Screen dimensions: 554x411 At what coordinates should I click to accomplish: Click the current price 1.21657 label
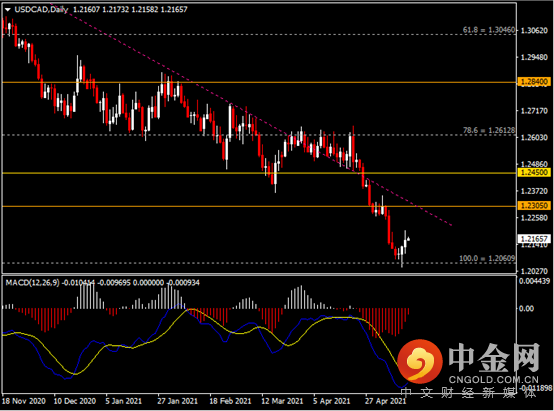534,239
